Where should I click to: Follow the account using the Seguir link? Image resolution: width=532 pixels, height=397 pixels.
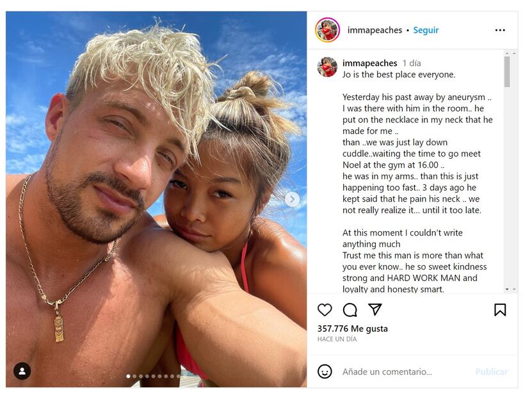click(x=426, y=30)
